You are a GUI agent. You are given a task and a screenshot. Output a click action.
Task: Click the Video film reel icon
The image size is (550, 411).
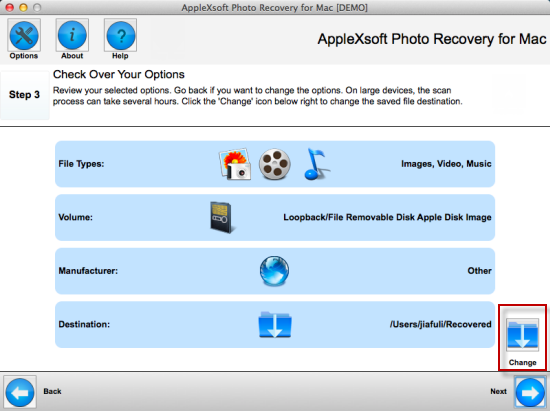pyautogui.click(x=275, y=164)
